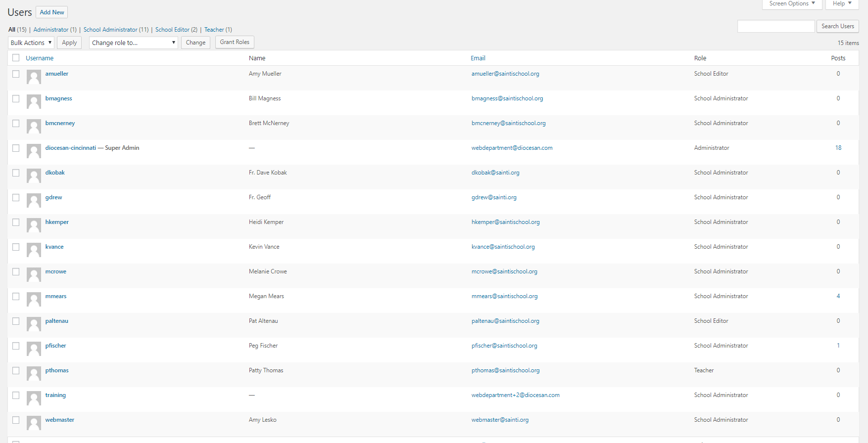Click the avatar for webmaster user

point(34,423)
